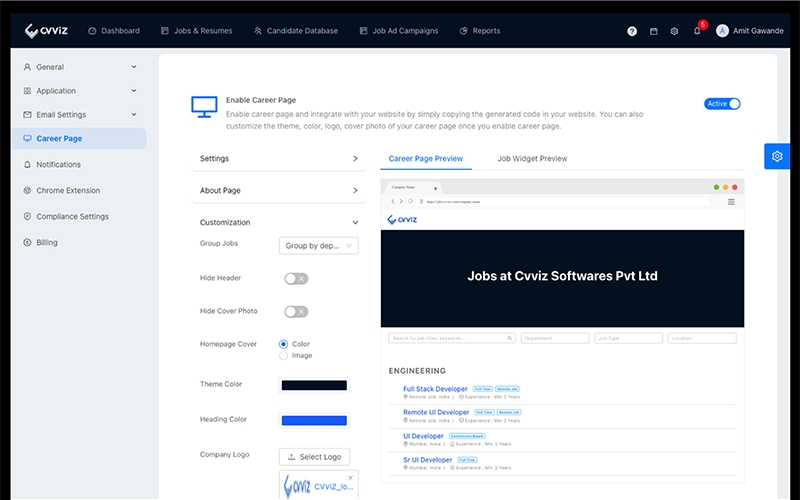The width and height of the screenshot is (800, 500).
Task: Click the Heading Color blue swatch
Action: [x=314, y=420]
